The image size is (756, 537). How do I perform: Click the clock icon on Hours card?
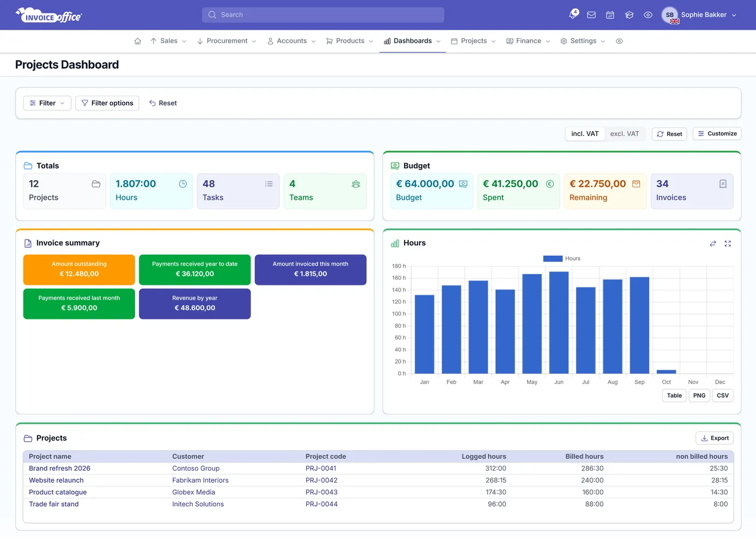183,184
